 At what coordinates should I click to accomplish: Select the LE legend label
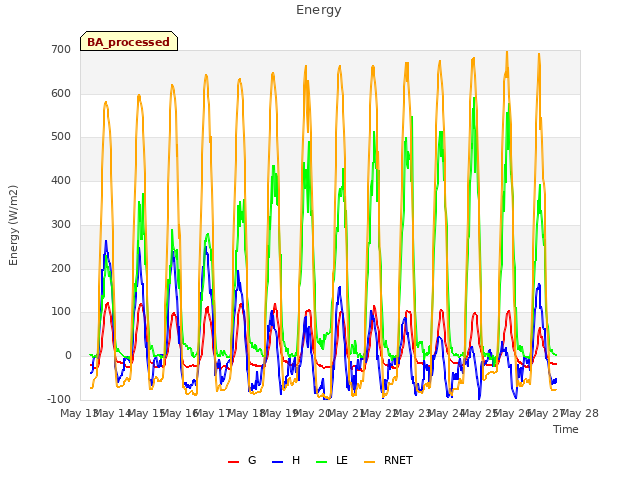342,460
